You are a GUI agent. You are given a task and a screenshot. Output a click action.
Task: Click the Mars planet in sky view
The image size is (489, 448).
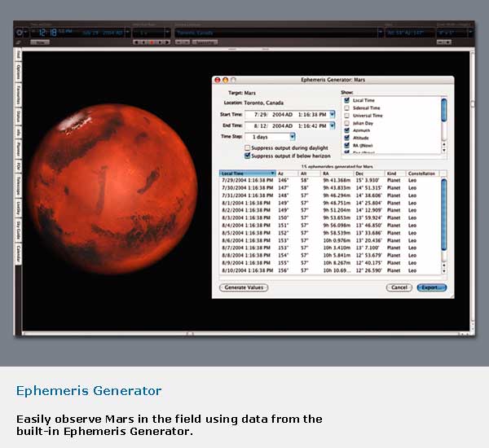coord(112,189)
